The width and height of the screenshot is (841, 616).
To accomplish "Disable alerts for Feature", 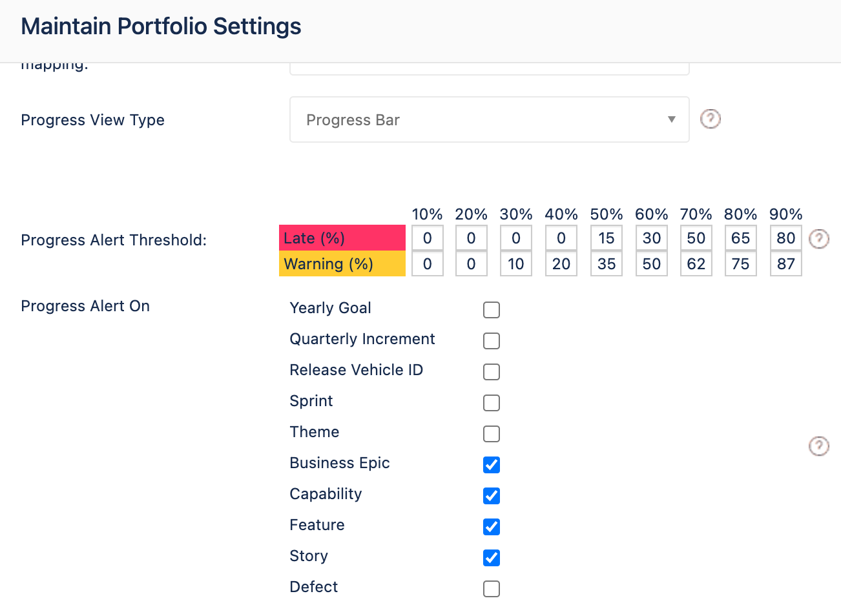I will click(492, 527).
